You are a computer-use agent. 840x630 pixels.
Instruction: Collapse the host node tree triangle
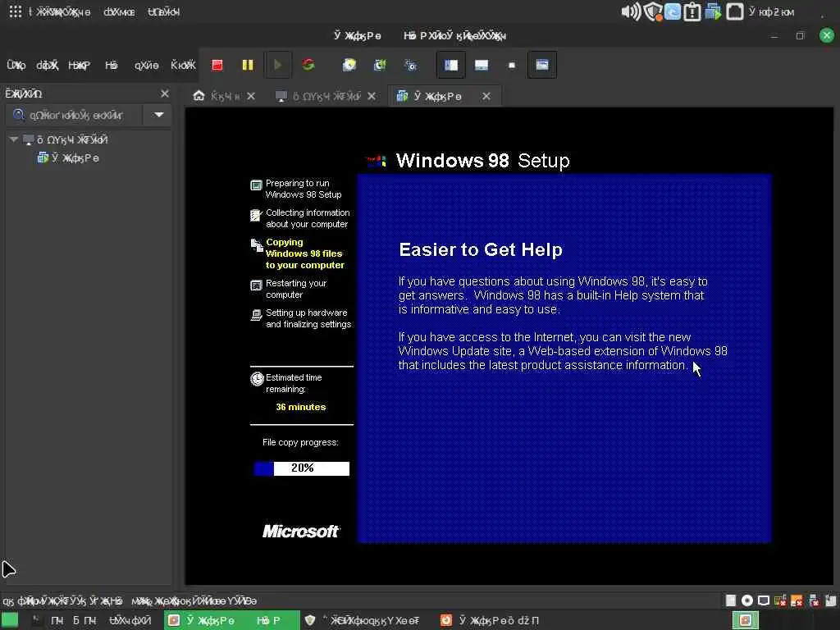[x=14, y=139]
